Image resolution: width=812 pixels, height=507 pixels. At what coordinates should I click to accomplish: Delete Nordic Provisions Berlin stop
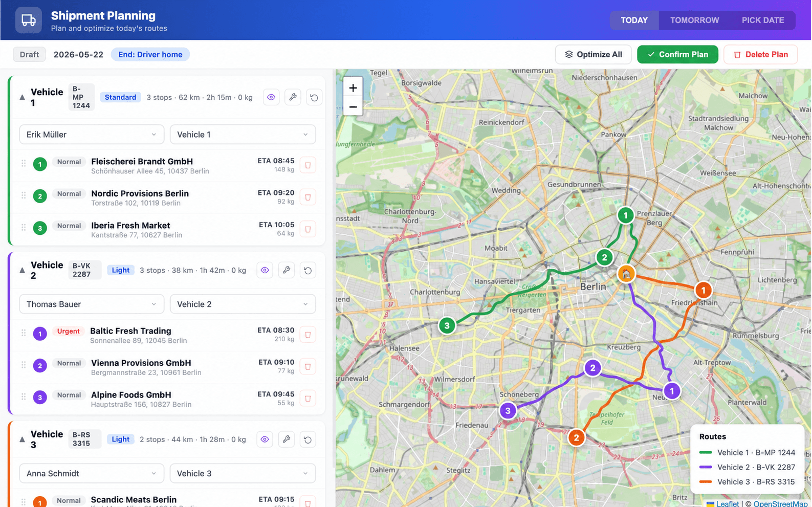coord(308,197)
